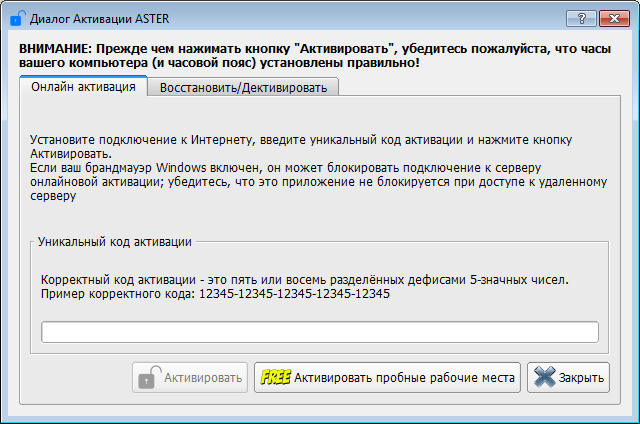
Task: Open the Восстановить/Дективировать tab
Action: tap(243, 87)
